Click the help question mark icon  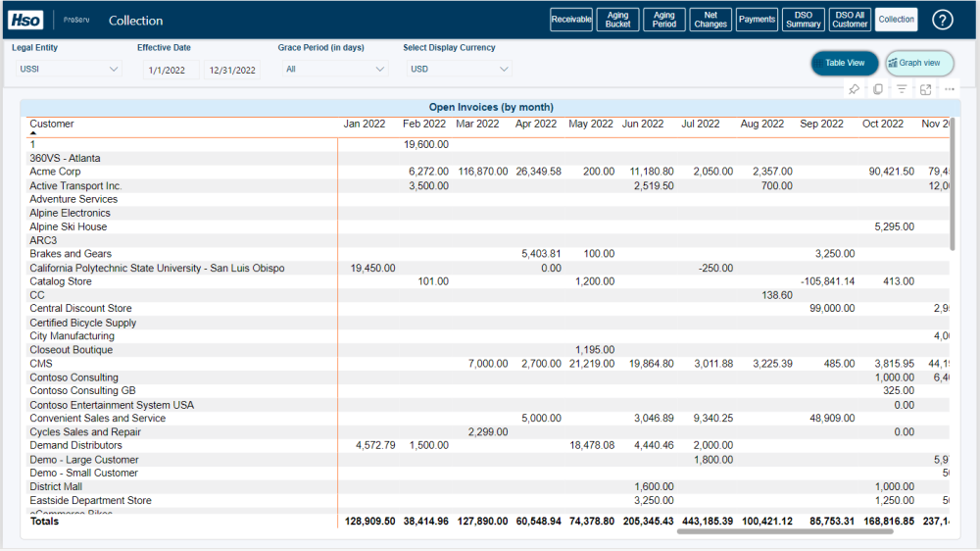click(942, 21)
